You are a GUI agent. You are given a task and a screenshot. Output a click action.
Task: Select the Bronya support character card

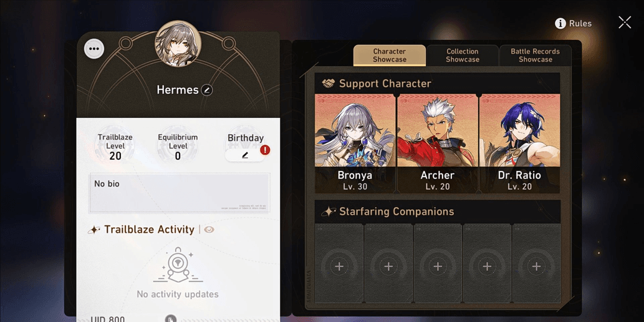[x=355, y=144]
